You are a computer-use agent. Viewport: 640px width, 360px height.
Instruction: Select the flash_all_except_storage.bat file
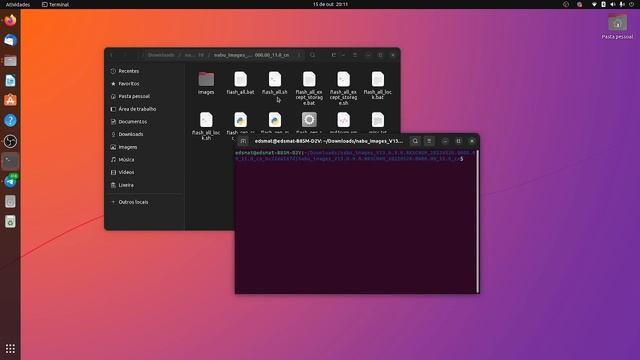pyautogui.click(x=309, y=88)
